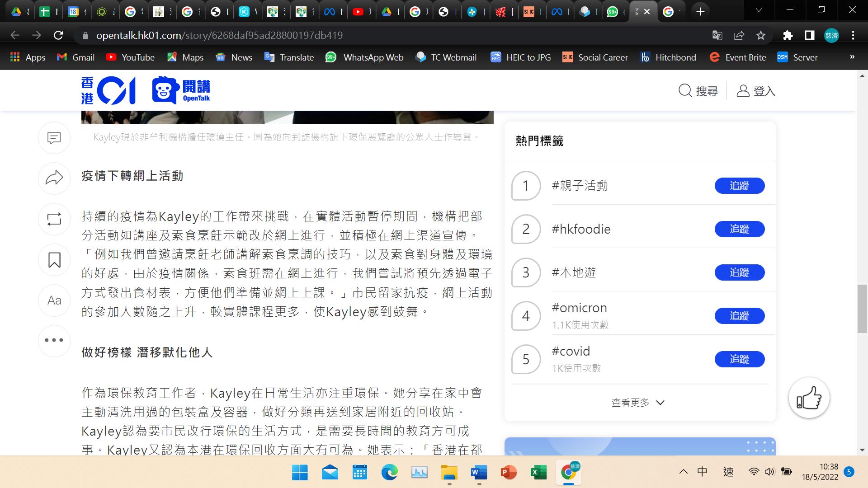The image size is (868, 488).
Task: Open the YouTube bookmark
Action: tap(130, 57)
